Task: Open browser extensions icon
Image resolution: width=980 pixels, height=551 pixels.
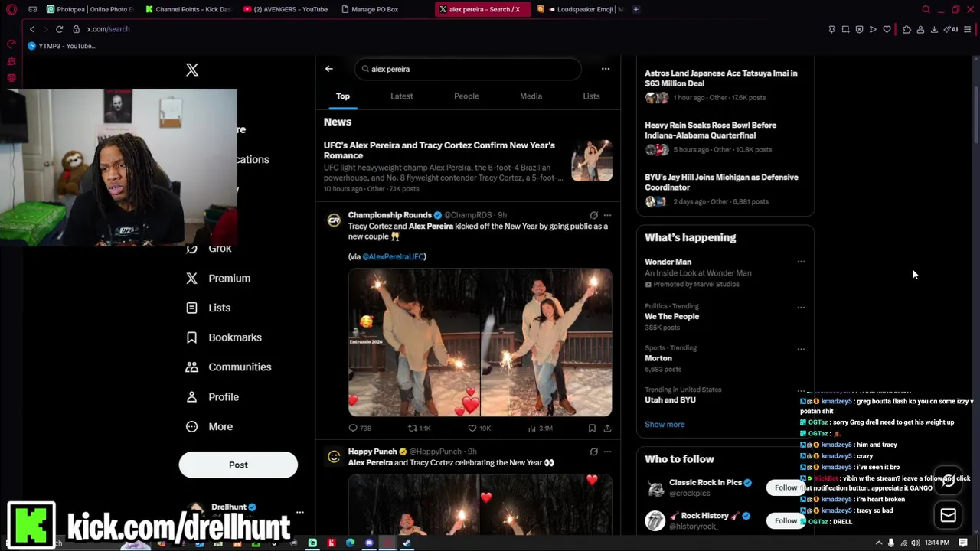Action: click(906, 29)
